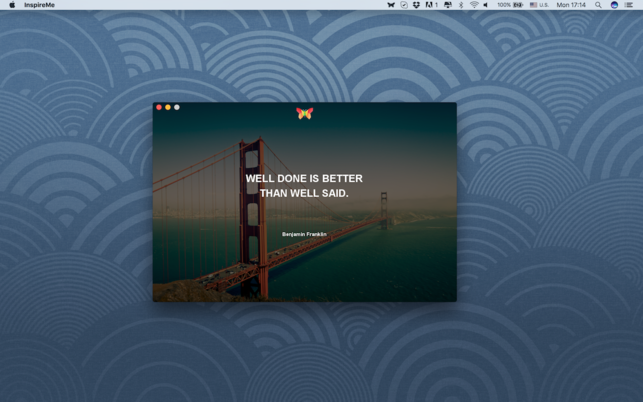Viewport: 643px width, 402px height.
Task: Open the U.S. input source menu
Action: tap(539, 5)
